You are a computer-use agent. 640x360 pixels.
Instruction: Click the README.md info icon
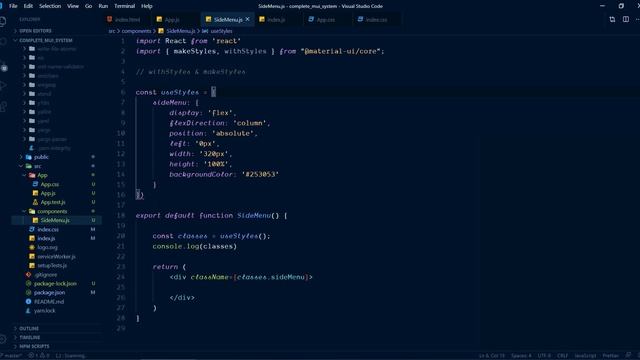(x=28, y=302)
